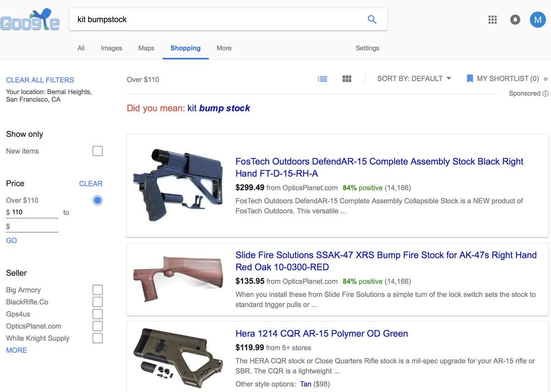Click the $135.95 price text
Screen dimensions: 551x392
[x=250, y=281]
